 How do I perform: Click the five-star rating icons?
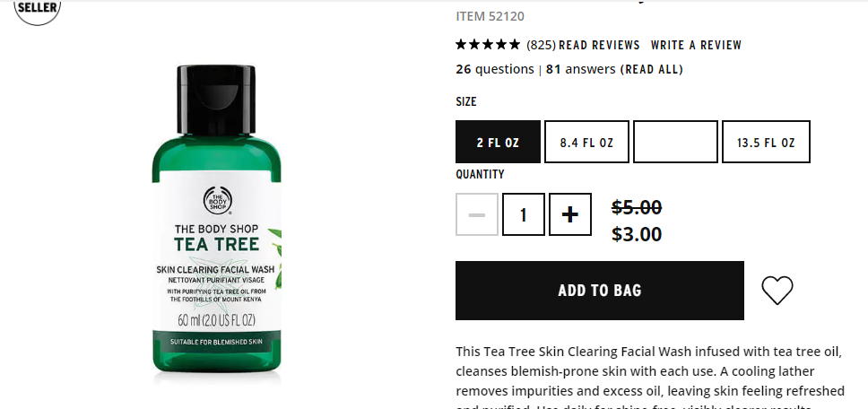488,44
